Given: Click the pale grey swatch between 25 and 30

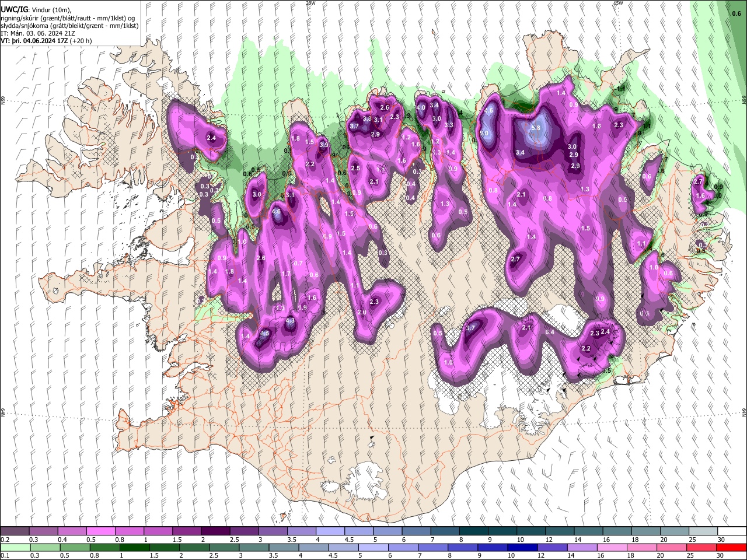Looking at the screenshot, I should click(703, 531).
